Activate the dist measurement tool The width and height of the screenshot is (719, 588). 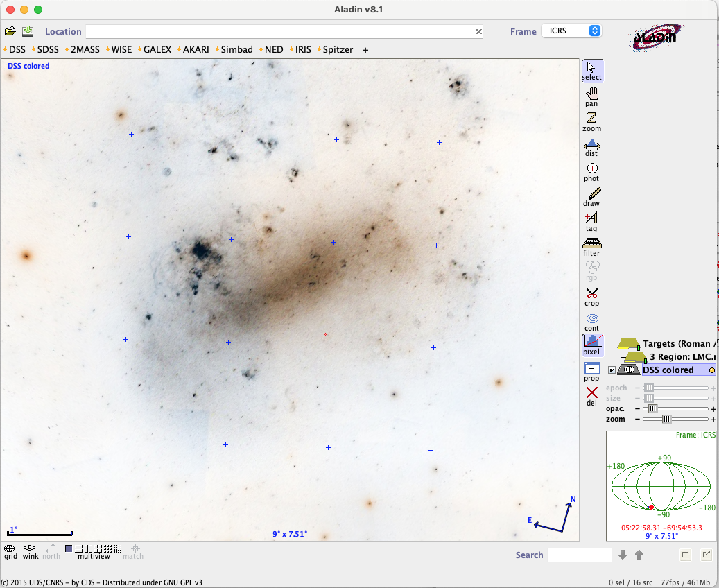coord(591,146)
